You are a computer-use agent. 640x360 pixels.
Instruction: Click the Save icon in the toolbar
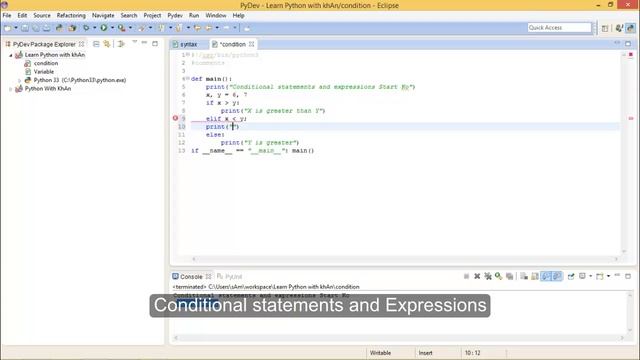(25, 28)
